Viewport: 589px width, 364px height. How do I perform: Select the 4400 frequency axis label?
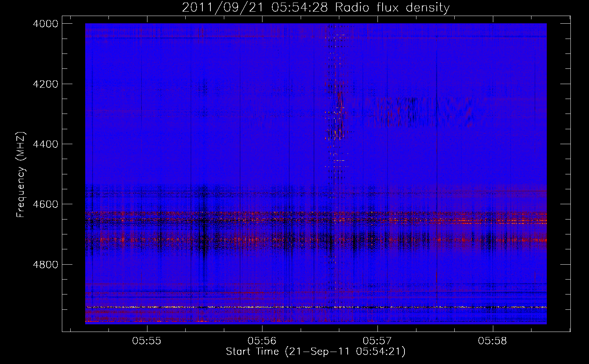[46, 144]
